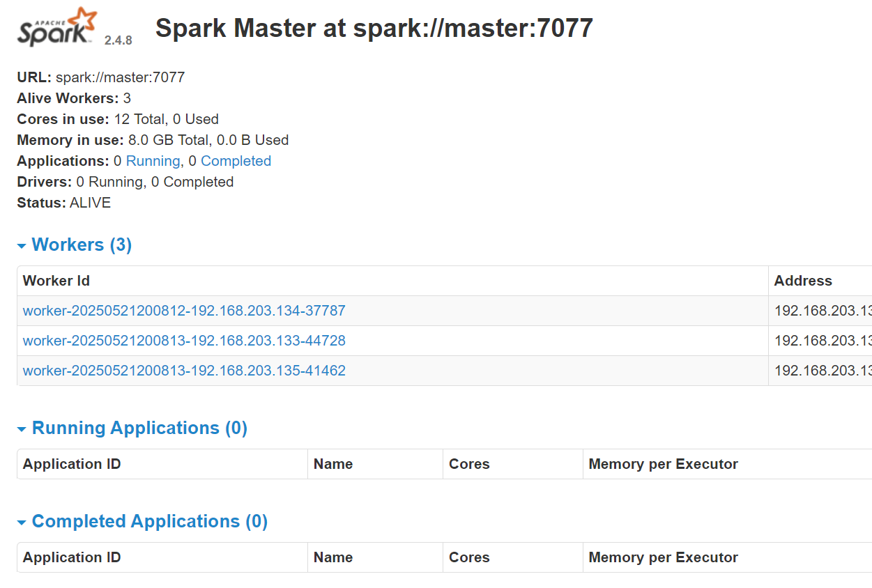Click address cell in the 192.168.203.133-44728 worker row
This screenshot has height=588, width=872.
(820, 341)
